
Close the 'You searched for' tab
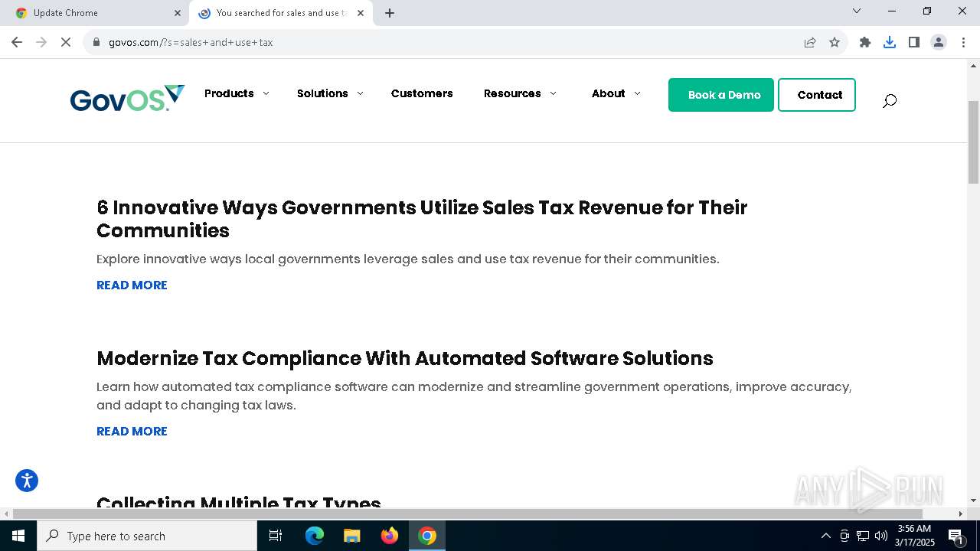coord(361,13)
